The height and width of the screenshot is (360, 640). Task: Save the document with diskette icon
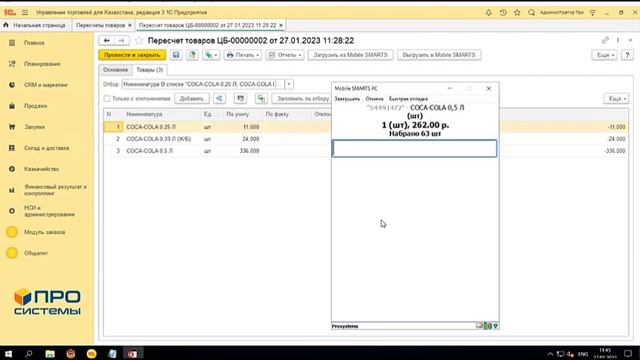click(176, 55)
